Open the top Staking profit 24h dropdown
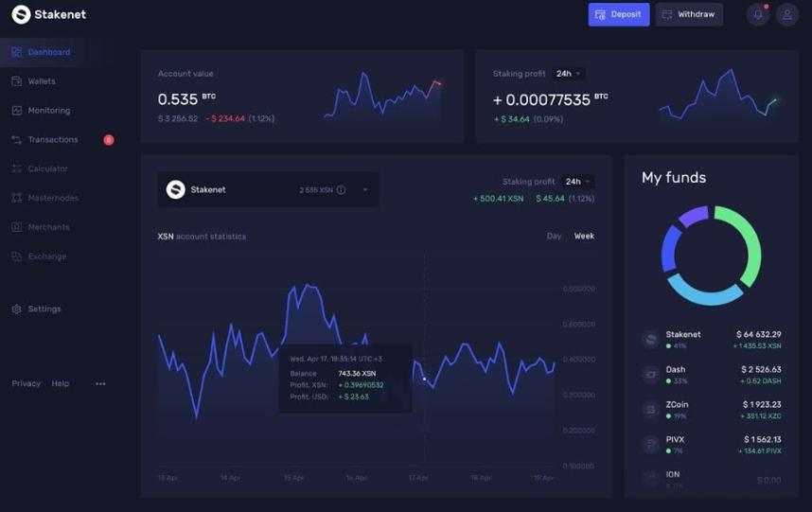This screenshot has width=812, height=512. (x=569, y=74)
